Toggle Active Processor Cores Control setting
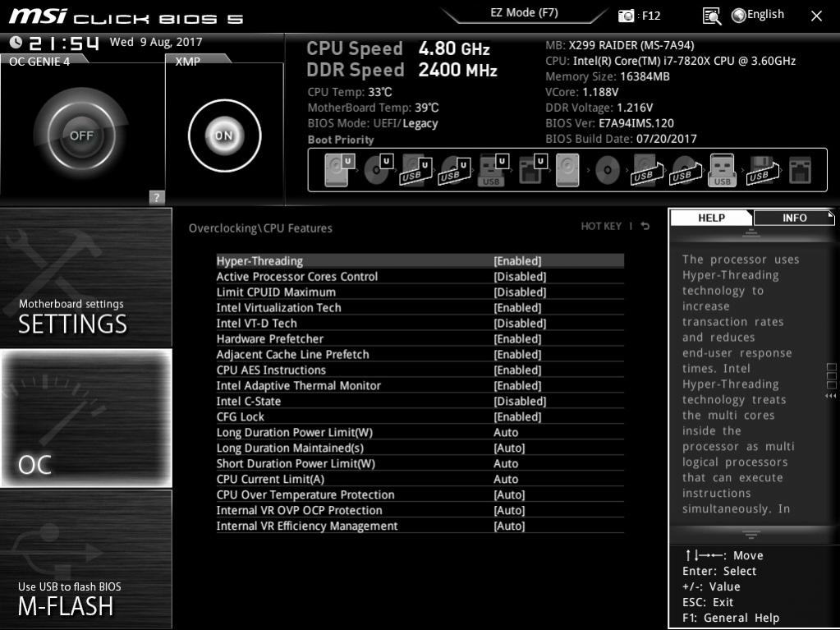This screenshot has height=630, width=840. pos(420,277)
